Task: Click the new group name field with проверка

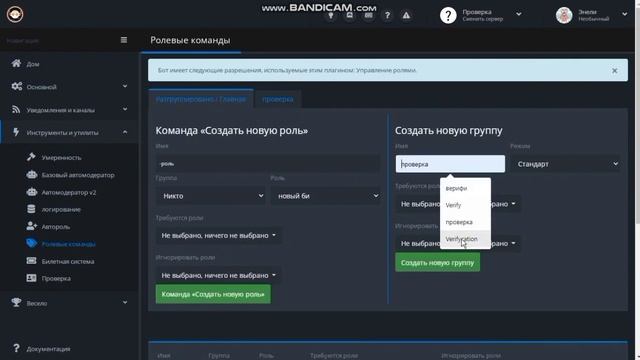Action: pyautogui.click(x=450, y=164)
